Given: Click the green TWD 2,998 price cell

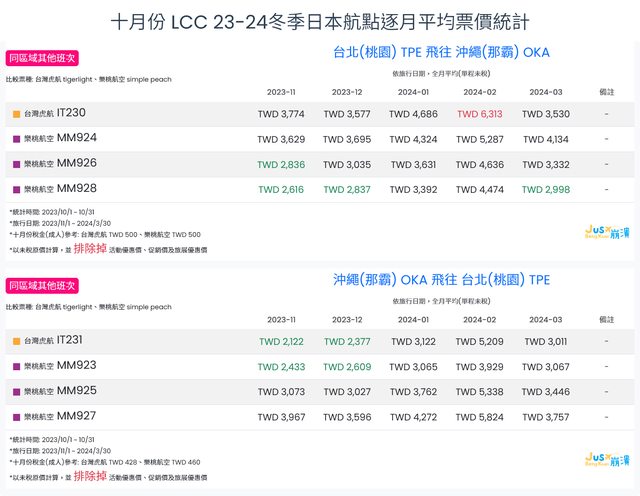Looking at the screenshot, I should coord(546,188).
